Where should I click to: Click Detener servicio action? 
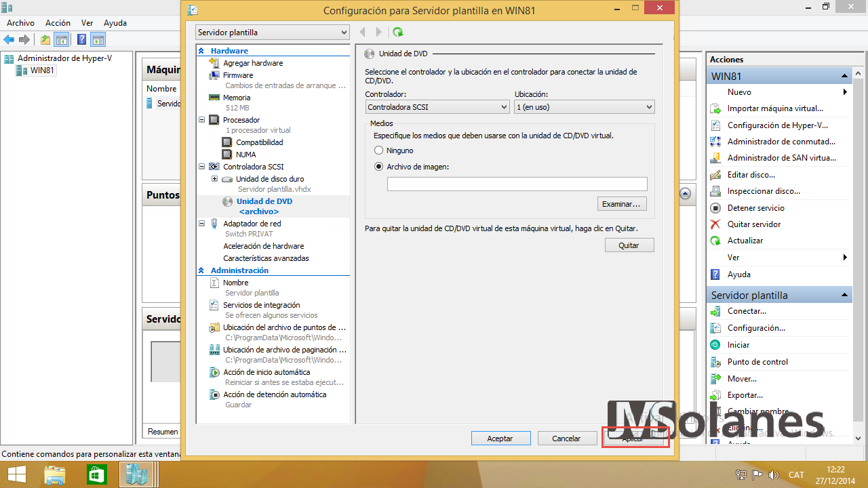point(756,208)
